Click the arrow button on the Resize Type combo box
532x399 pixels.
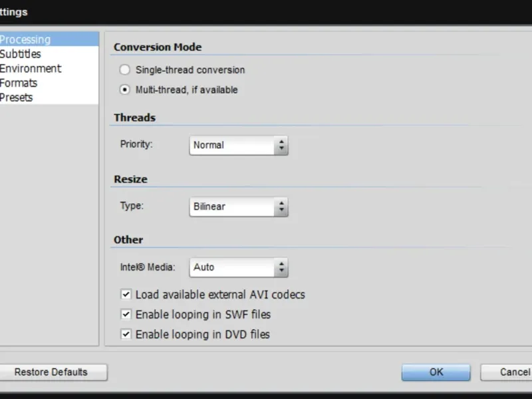click(281, 207)
